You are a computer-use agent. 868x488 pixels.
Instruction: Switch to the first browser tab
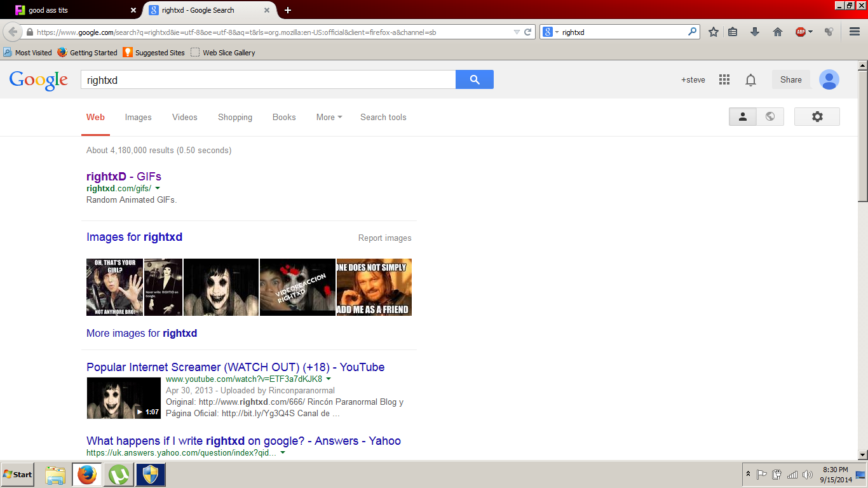(x=76, y=10)
